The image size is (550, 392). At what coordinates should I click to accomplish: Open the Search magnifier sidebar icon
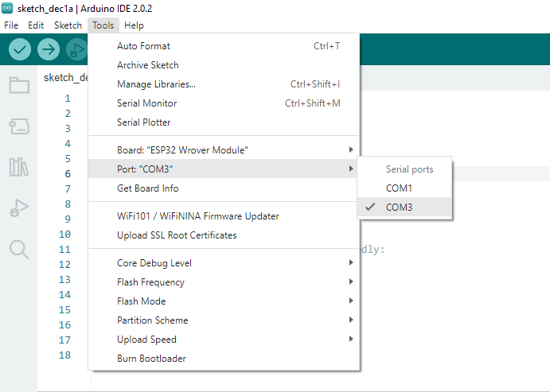pos(19,250)
